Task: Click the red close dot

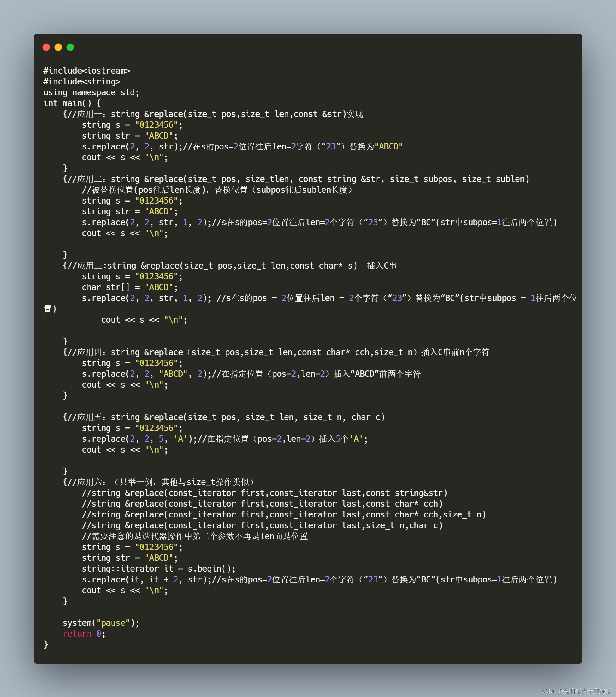Action: click(46, 47)
